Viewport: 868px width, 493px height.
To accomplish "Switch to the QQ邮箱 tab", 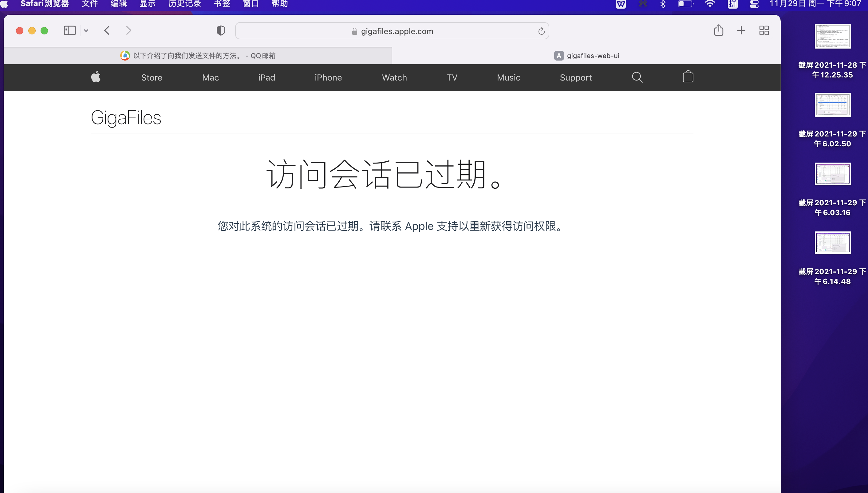I will (198, 56).
